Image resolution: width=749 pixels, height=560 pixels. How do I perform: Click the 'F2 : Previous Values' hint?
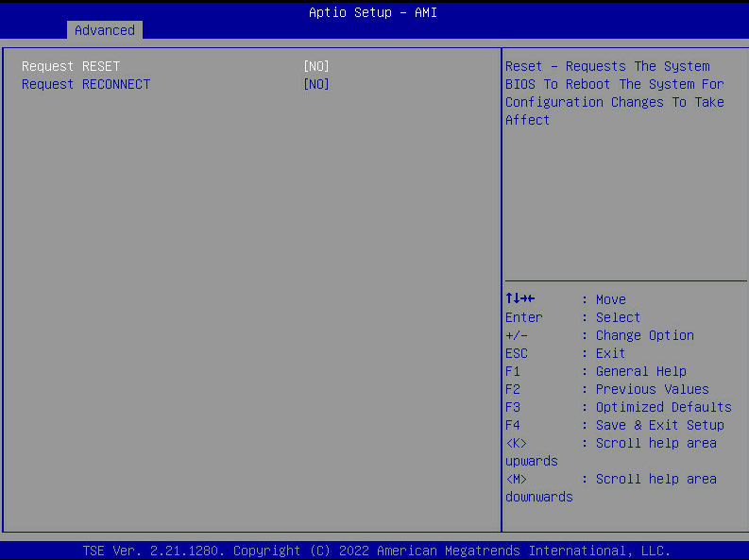click(607, 389)
